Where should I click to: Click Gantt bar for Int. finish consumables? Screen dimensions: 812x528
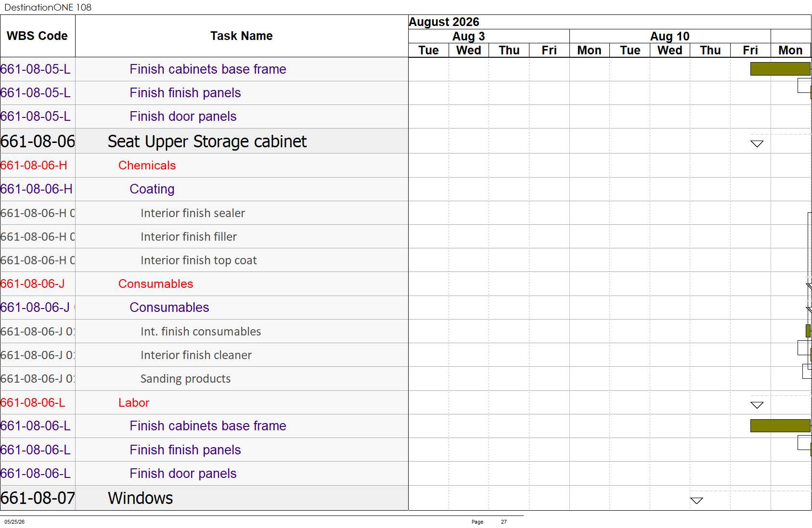pos(809,331)
